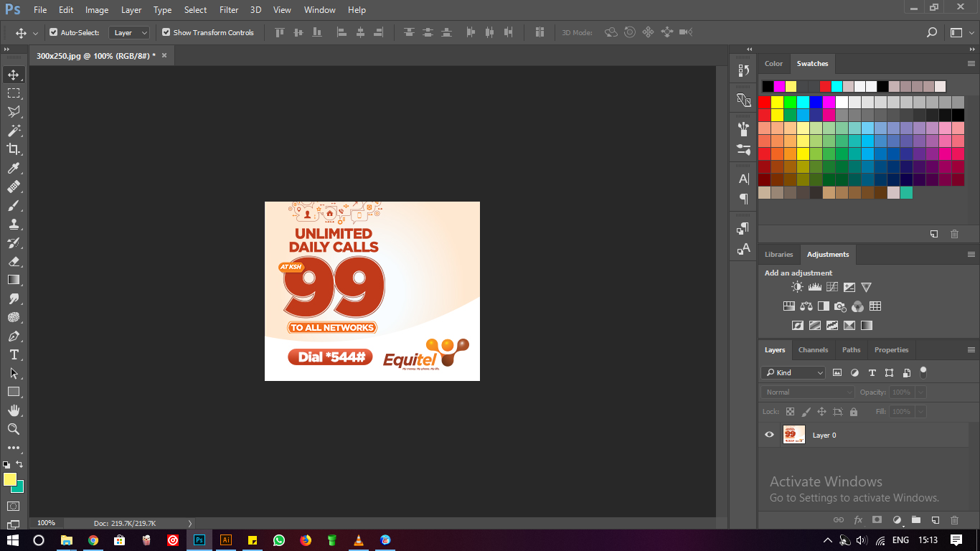
Task: Hide Layer 0 with the eye icon
Action: (x=770, y=435)
